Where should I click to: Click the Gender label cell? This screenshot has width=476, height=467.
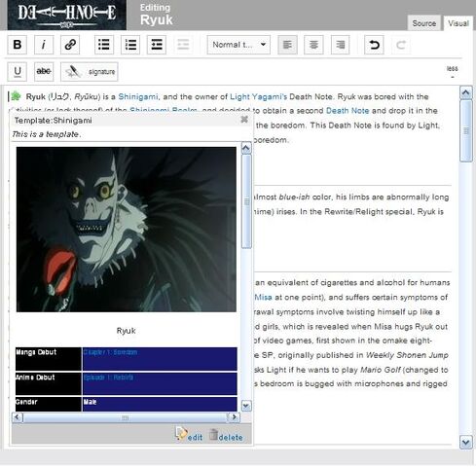[x=49, y=405]
